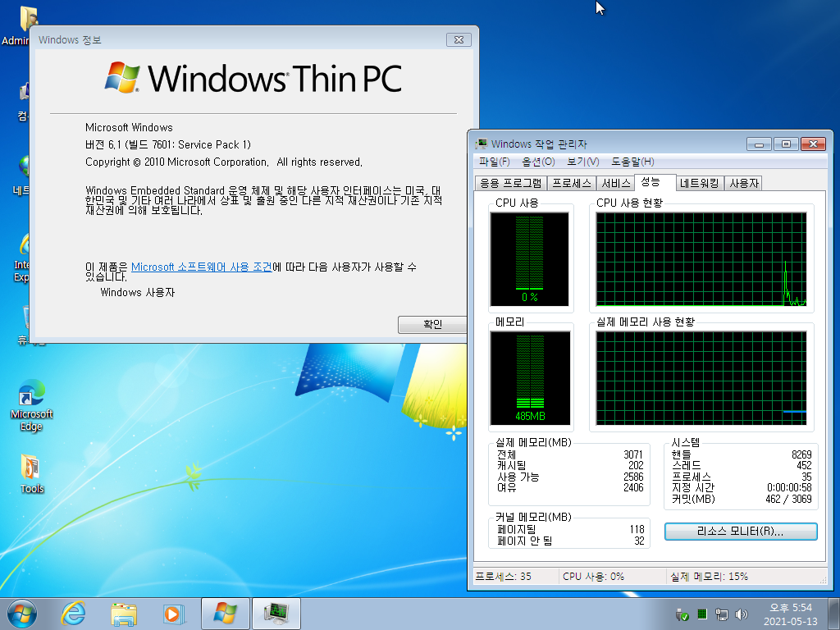840x630 pixels.
Task: Click the 페이지됨 value 118
Action: click(x=637, y=529)
